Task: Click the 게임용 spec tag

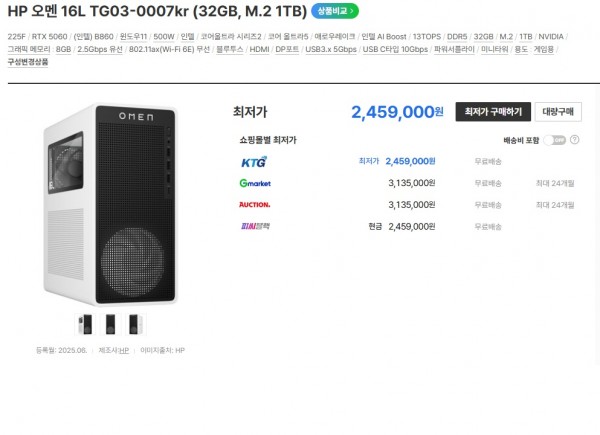Action: tap(543, 49)
